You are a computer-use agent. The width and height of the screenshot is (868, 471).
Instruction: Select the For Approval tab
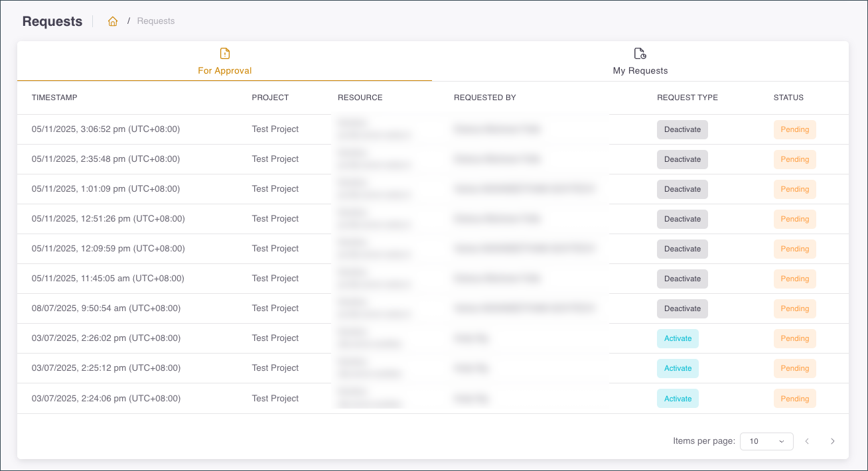tap(225, 62)
